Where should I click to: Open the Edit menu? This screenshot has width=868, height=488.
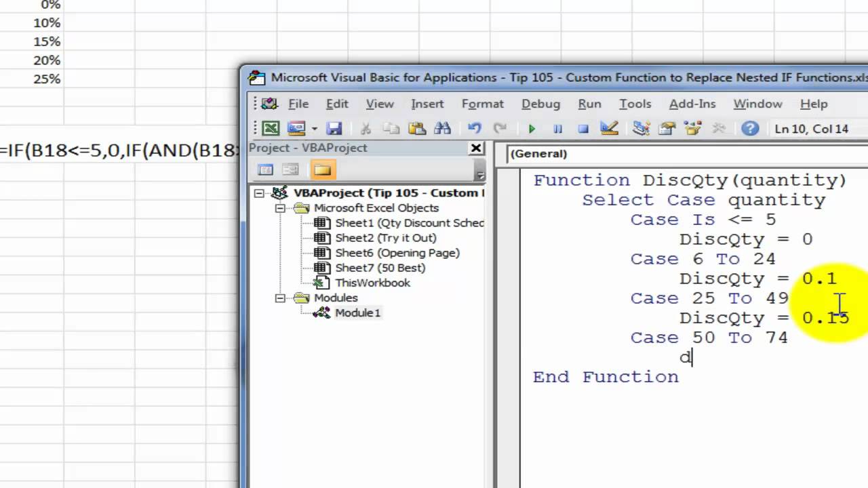click(337, 104)
